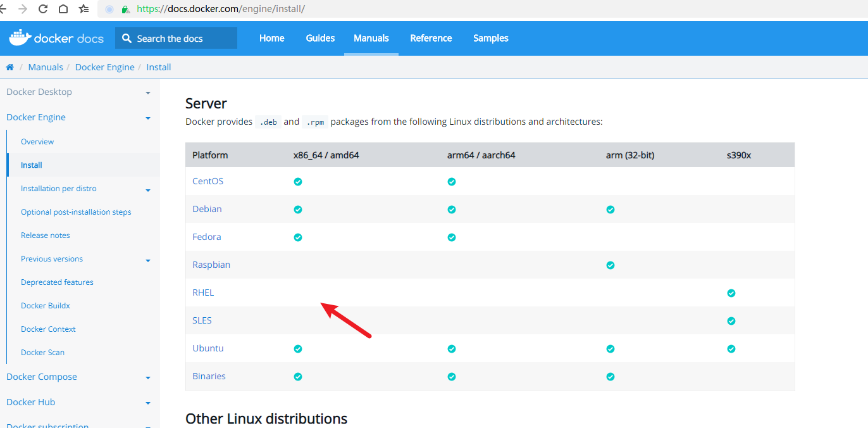The width and height of the screenshot is (868, 428).
Task: Click RHEL s390x checkmark icon
Action: click(731, 293)
